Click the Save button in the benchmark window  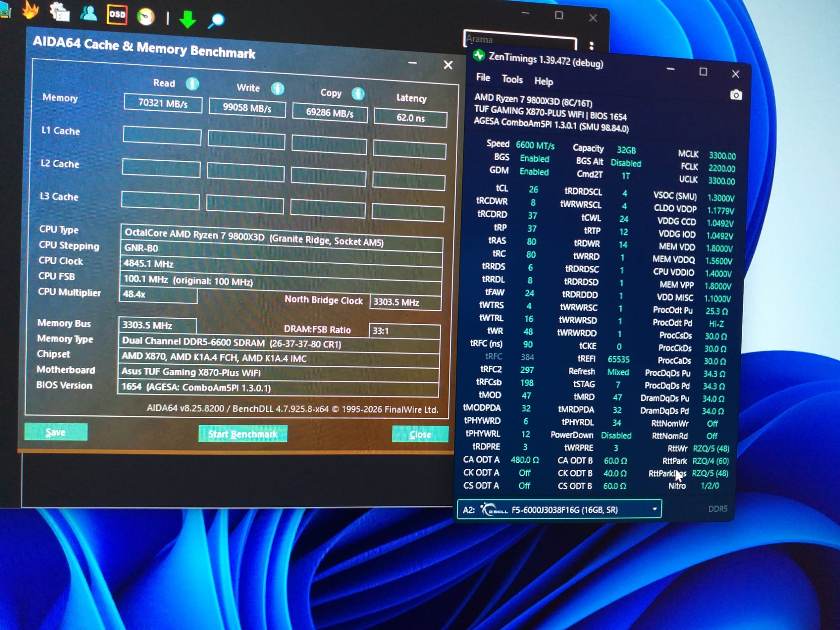click(x=56, y=432)
